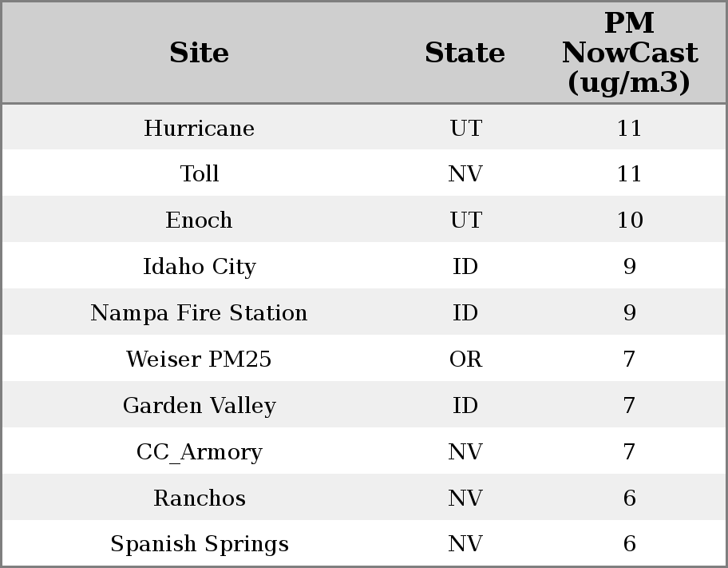
Task: Select the Weiser PM25 site cell
Action: (x=199, y=359)
